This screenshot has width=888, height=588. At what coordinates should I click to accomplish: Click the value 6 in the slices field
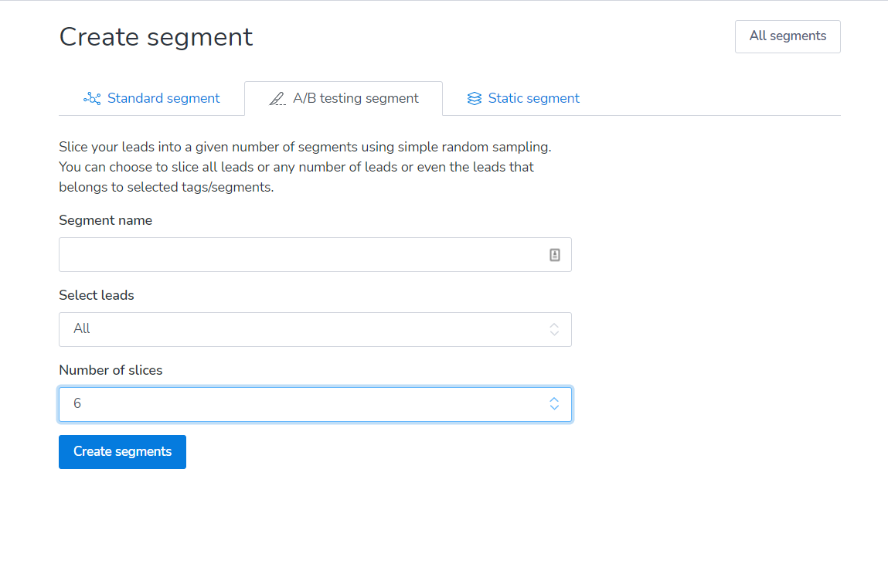(x=77, y=404)
